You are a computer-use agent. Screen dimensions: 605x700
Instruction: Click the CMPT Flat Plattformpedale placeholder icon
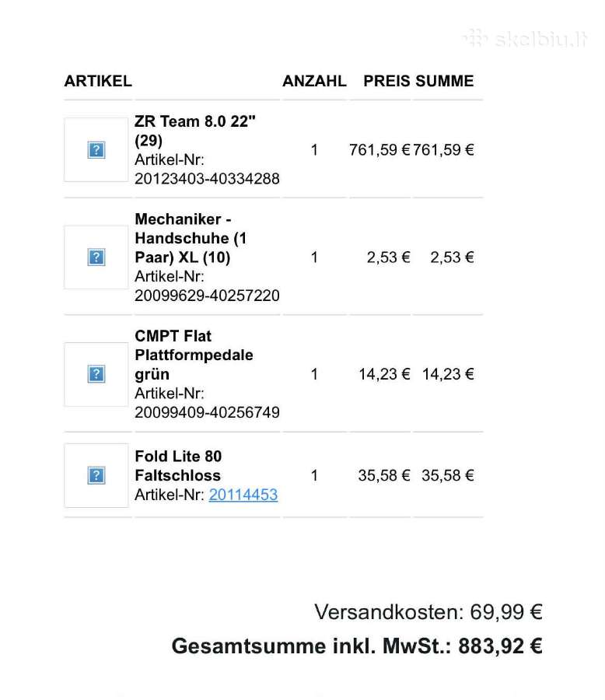coord(96,374)
